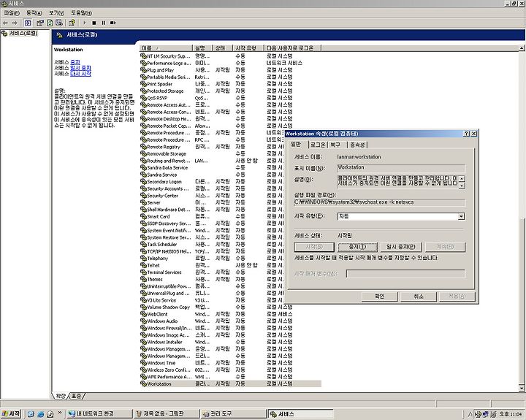The image size is (526, 420).
Task: Switch to 로그온 tab in properties dialog
Action: 317,145
